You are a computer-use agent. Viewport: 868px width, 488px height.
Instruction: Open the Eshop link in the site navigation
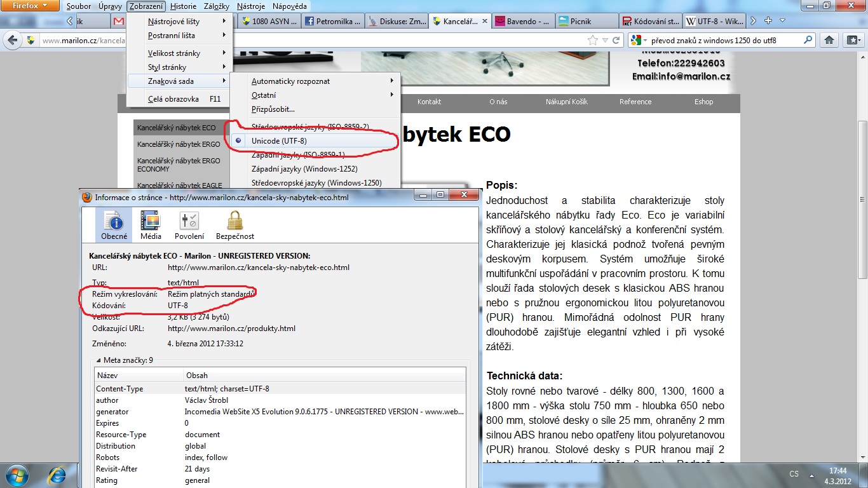[x=703, y=102]
